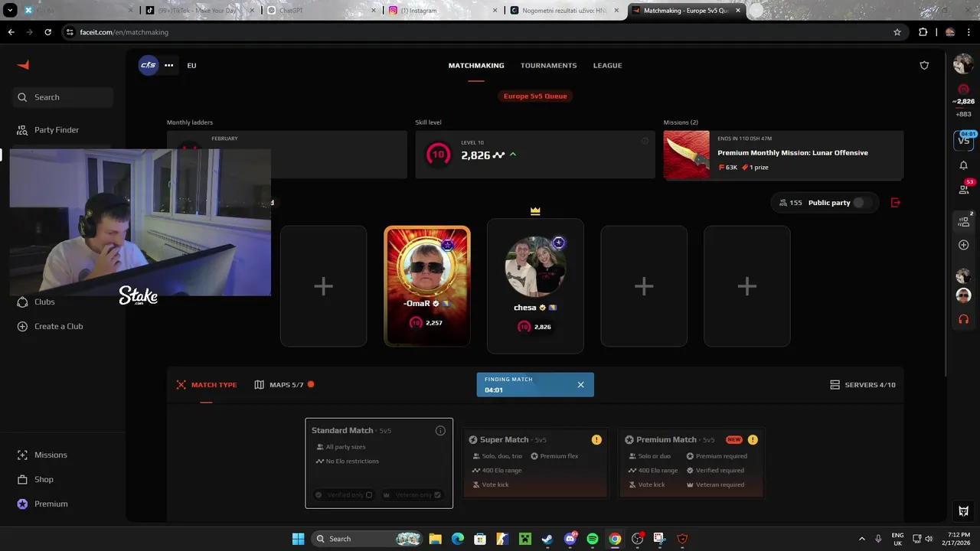This screenshot has width=980, height=551.
Task: Open the -OmaR player card
Action: coord(427,286)
